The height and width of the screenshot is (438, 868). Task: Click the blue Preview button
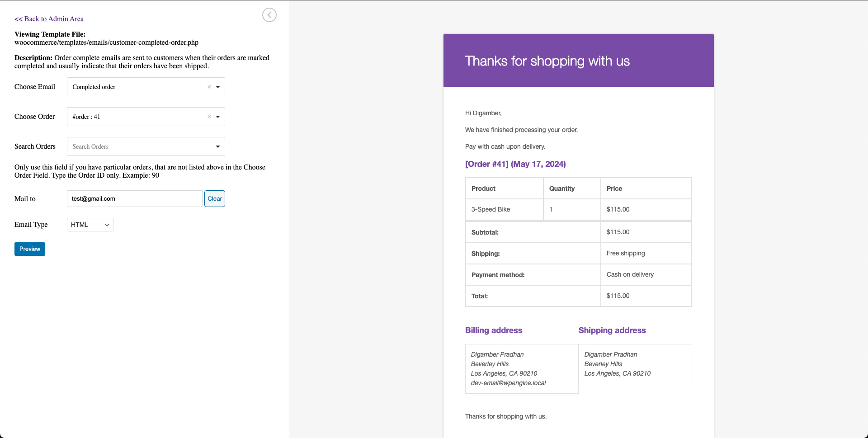30,249
